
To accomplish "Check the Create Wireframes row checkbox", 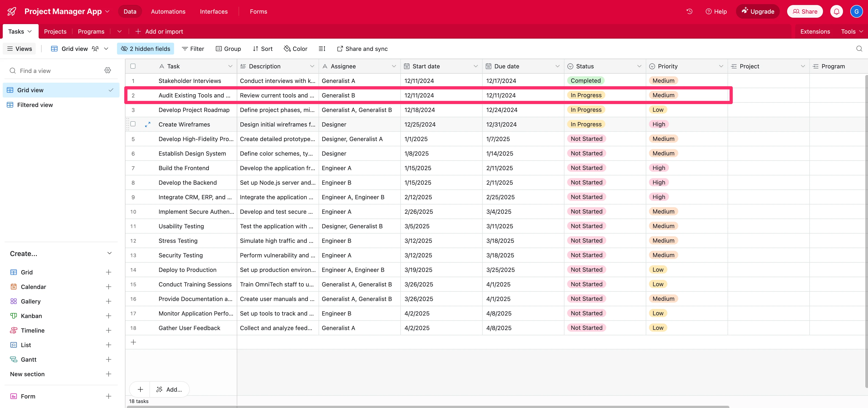I will pos(133,124).
